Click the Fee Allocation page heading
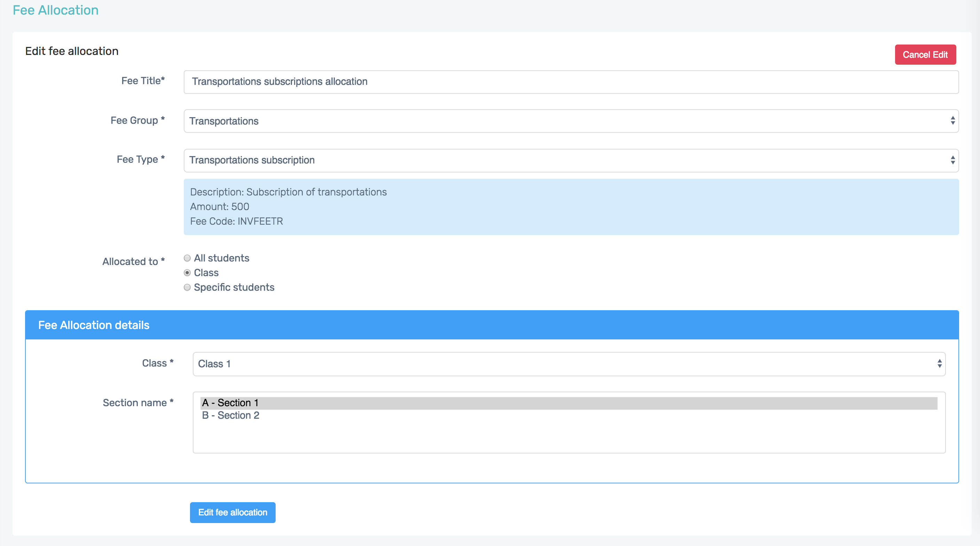 coord(56,10)
